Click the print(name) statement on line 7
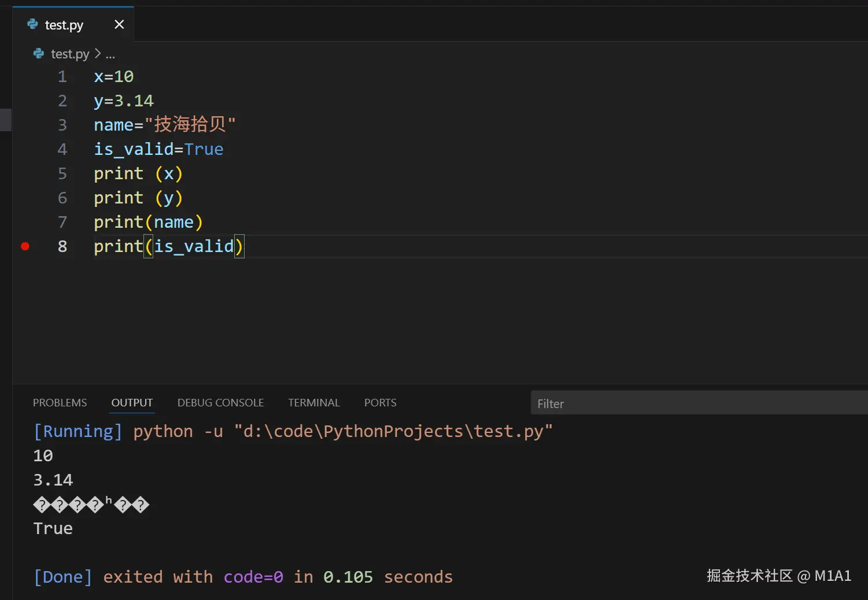The width and height of the screenshot is (868, 600). [x=148, y=223]
